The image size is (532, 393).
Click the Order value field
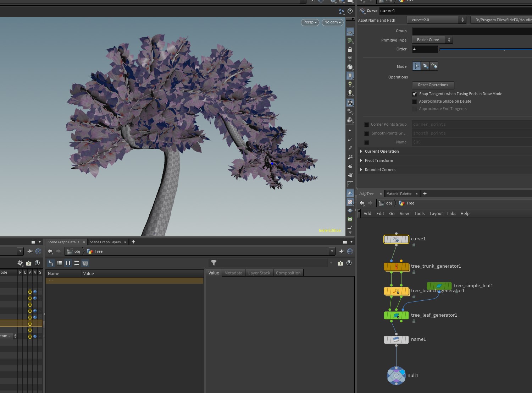425,49
